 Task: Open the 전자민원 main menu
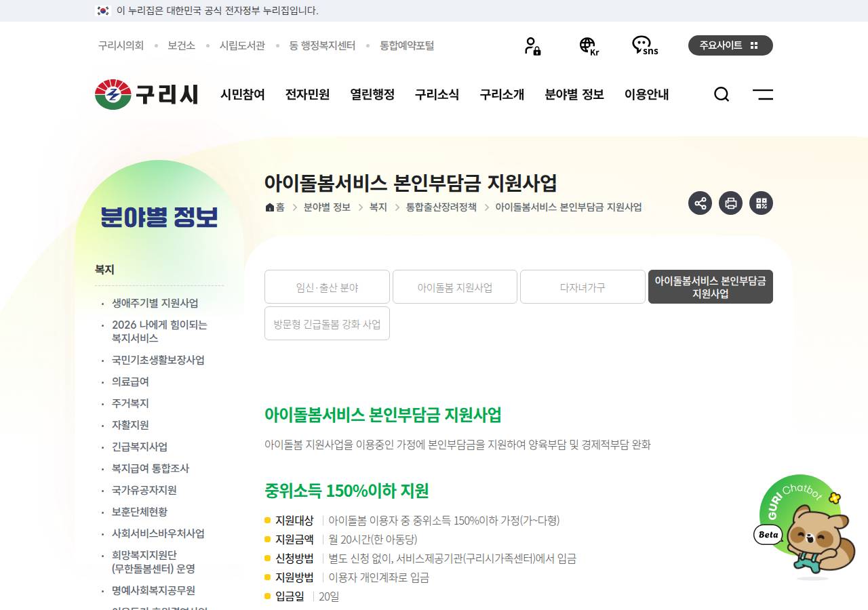click(x=307, y=94)
